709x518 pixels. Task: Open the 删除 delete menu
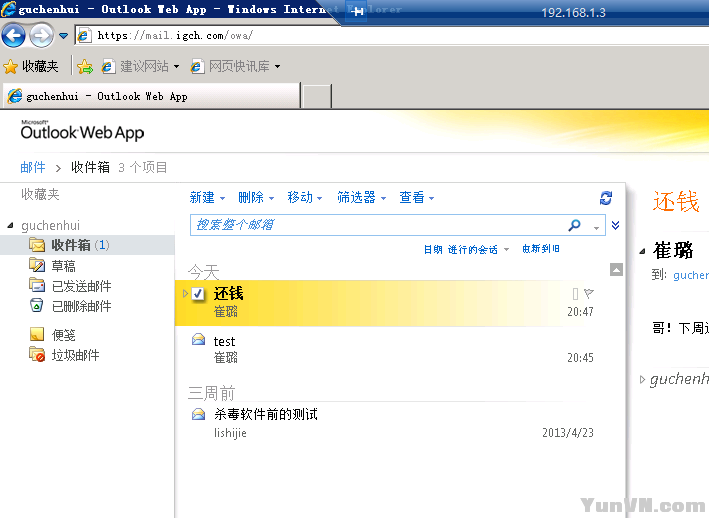coord(256,198)
